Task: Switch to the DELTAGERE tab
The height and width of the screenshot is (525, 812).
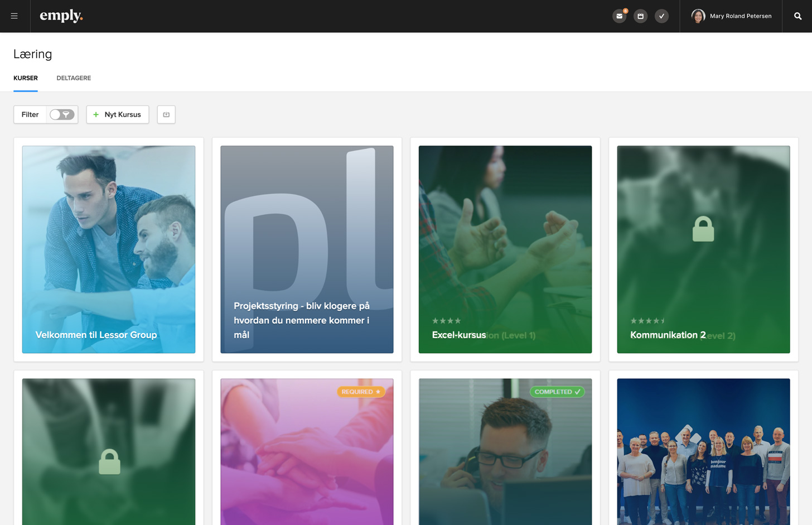Action: [74, 78]
